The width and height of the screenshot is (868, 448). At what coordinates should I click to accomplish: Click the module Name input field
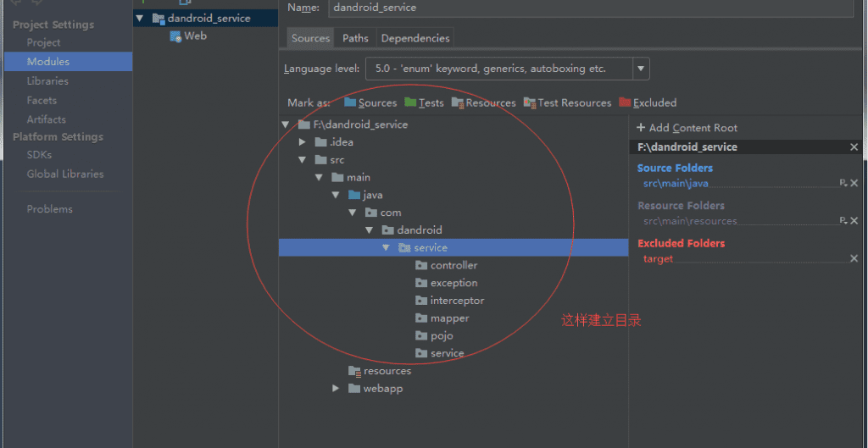(x=589, y=8)
